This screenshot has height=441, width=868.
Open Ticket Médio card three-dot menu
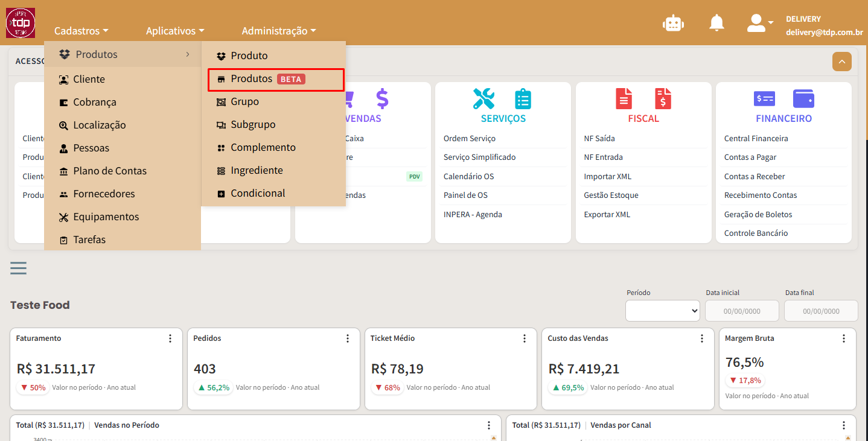point(525,338)
